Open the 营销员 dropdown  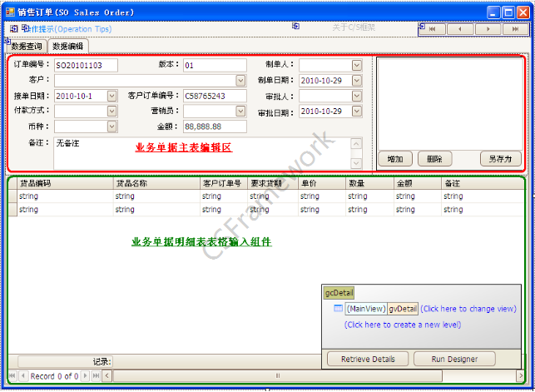(240, 111)
